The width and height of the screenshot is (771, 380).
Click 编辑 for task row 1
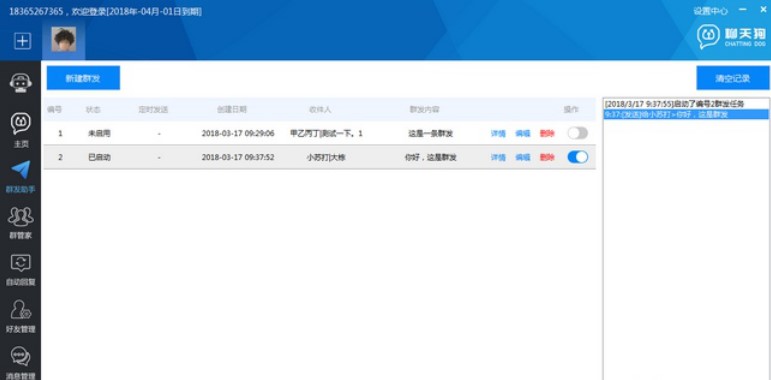pos(523,134)
